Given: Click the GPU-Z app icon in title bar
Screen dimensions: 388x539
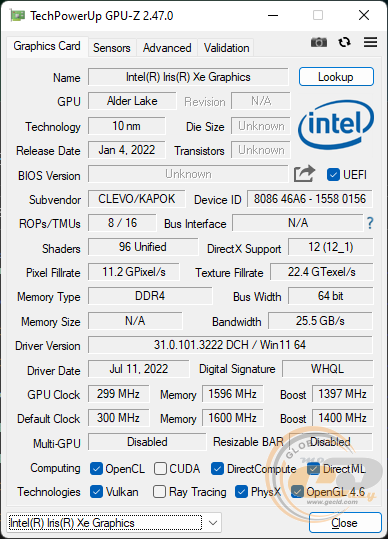Looking at the screenshot, I should coord(17,15).
